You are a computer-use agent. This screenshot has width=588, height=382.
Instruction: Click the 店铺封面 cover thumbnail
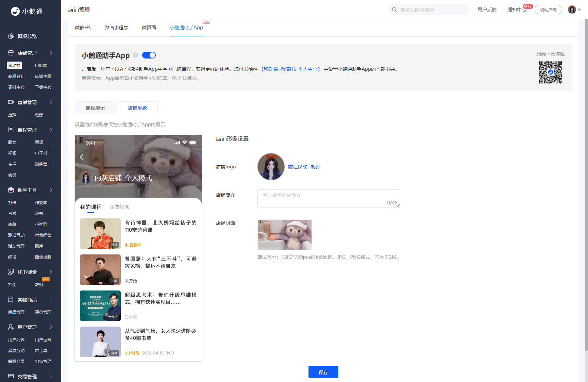pyautogui.click(x=285, y=235)
